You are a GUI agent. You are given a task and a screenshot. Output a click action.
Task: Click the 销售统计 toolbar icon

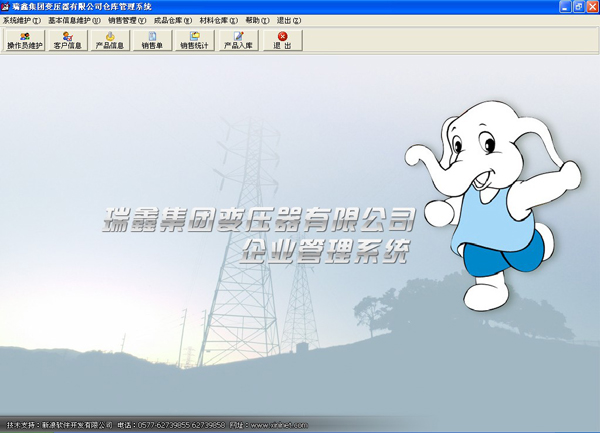(195, 40)
